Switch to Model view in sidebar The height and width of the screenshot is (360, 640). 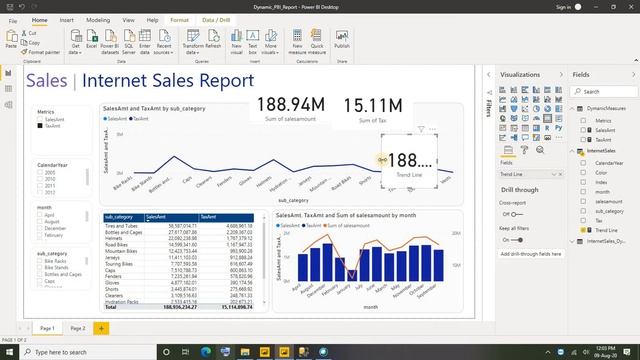click(8, 105)
